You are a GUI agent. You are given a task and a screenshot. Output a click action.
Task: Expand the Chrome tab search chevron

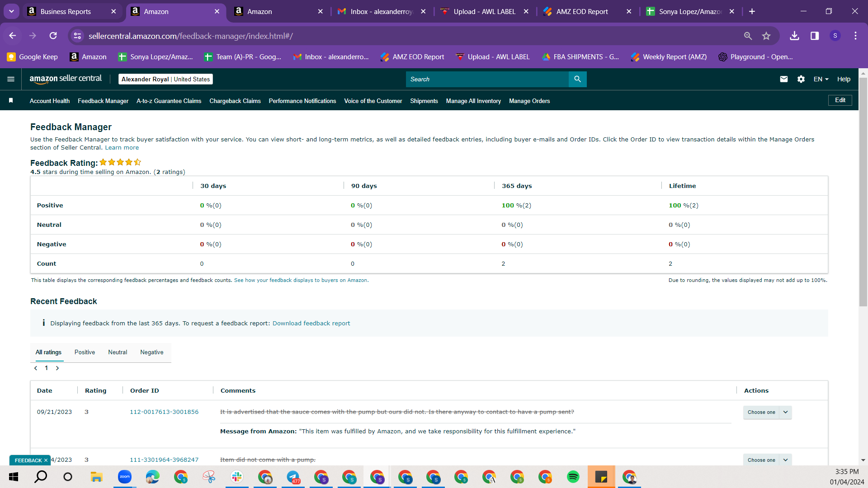[x=11, y=11]
